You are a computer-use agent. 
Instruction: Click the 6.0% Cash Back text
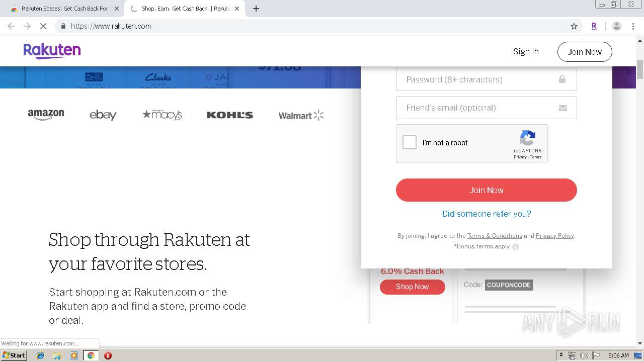[x=413, y=271]
